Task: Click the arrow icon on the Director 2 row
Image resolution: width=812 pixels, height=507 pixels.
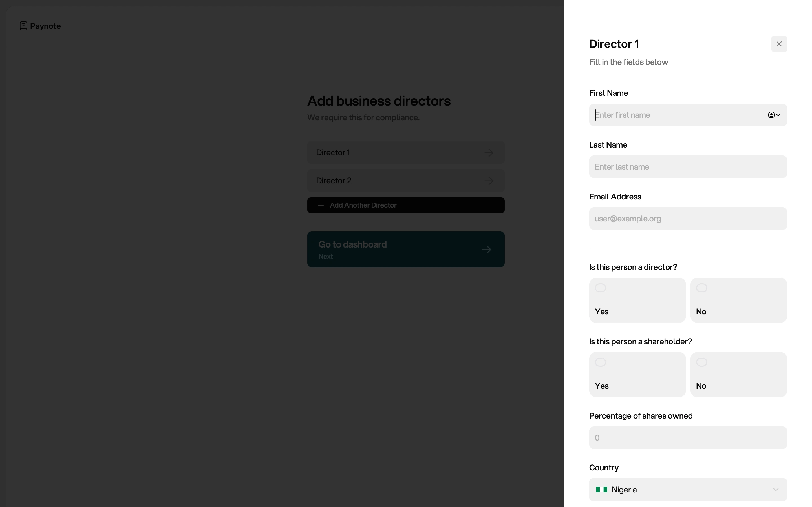Action: tap(489, 181)
